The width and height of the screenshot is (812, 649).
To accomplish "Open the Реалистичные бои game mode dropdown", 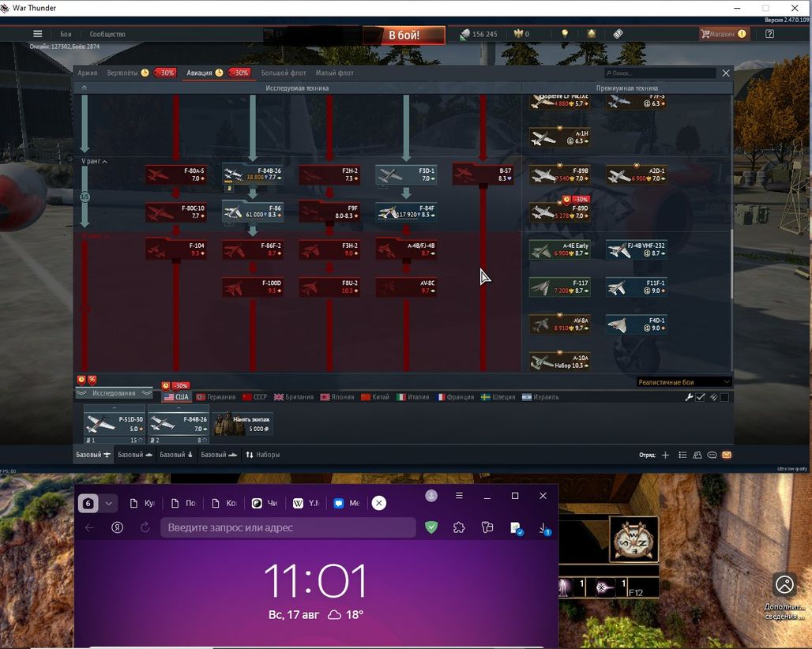I will (683, 382).
